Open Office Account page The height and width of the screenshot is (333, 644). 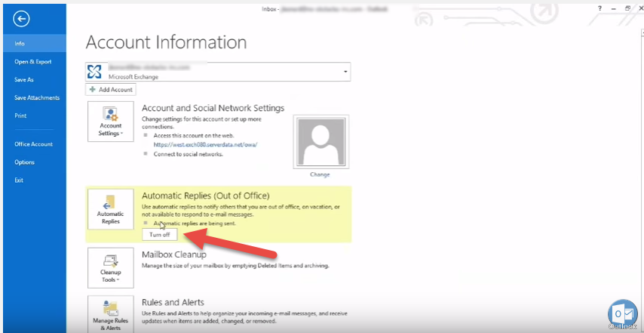[35, 144]
